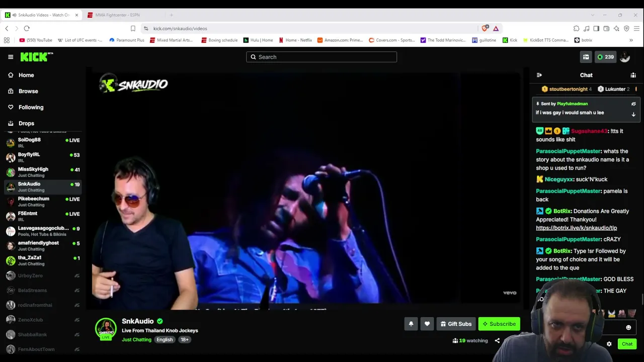Screen dimensions: 644x362
Task: Send message with the green Chat button
Action: pyautogui.click(x=627, y=344)
